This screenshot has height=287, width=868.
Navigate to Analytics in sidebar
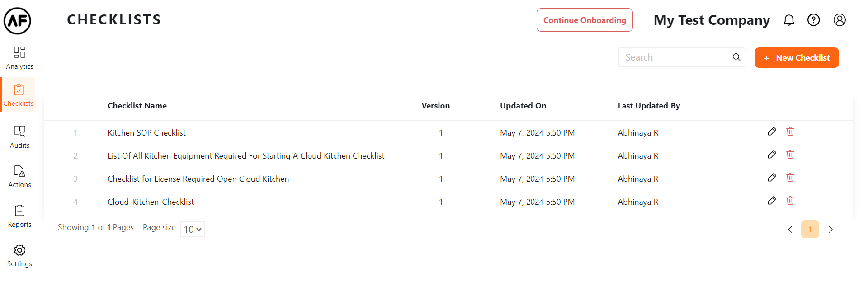click(x=19, y=58)
